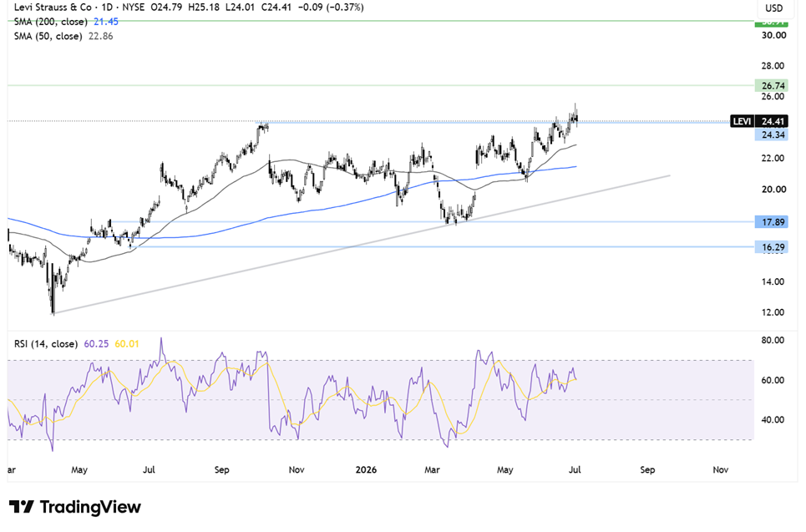806x532 pixels.
Task: Click the 21.45 SMA 200 value
Action: pyautogui.click(x=106, y=22)
